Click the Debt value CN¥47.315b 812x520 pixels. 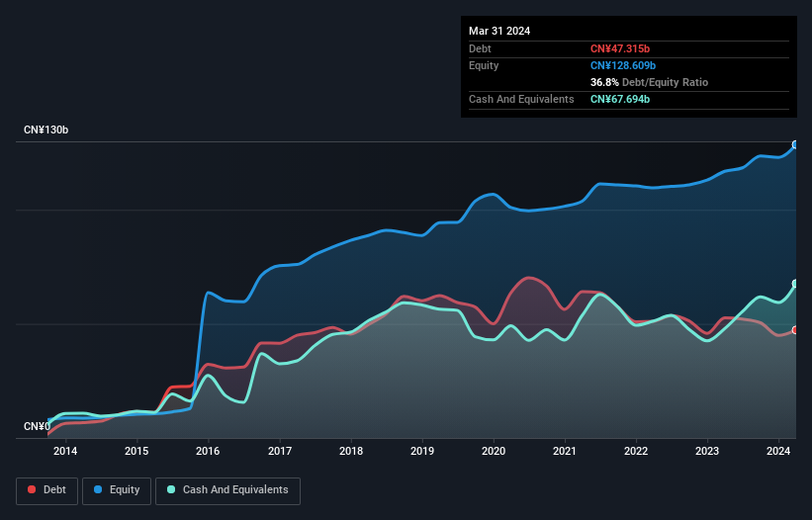[x=620, y=48]
